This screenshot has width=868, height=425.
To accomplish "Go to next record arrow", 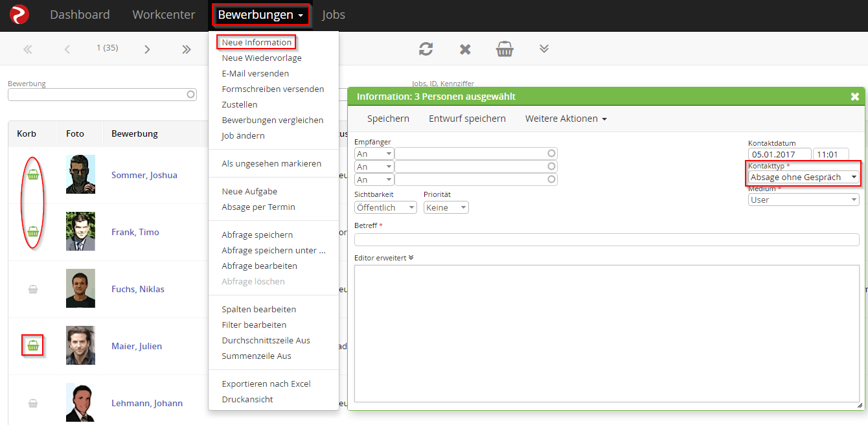I will pos(147,49).
